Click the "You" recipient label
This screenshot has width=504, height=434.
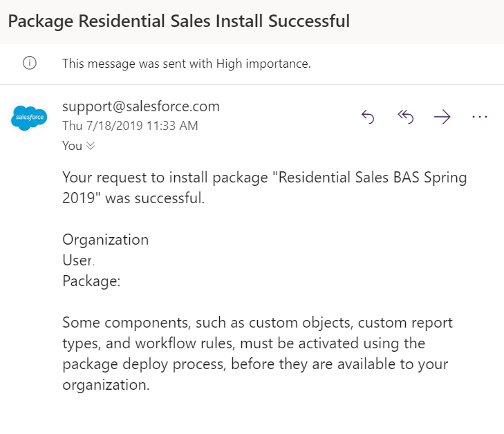72,146
